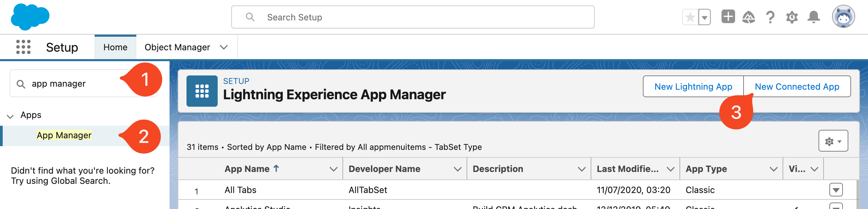Click the AllTabSet developer name cell
The image size is (868, 209).
368,190
